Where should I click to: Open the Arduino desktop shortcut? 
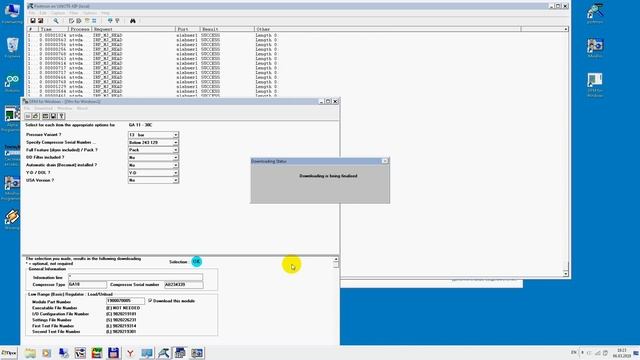click(x=12, y=83)
